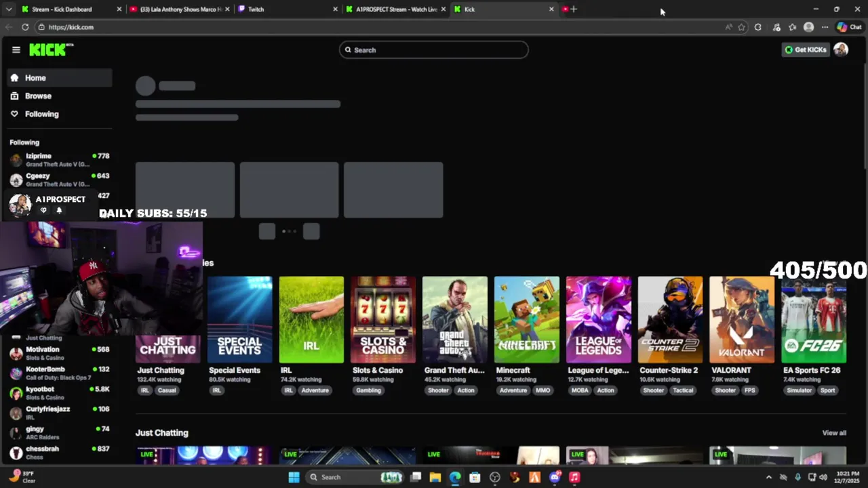Image resolution: width=868 pixels, height=488 pixels.
Task: Open Browse in the sidebar
Action: 60,96
